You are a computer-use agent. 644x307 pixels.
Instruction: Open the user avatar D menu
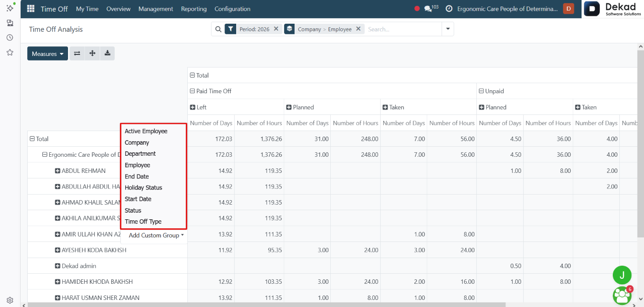point(568,9)
